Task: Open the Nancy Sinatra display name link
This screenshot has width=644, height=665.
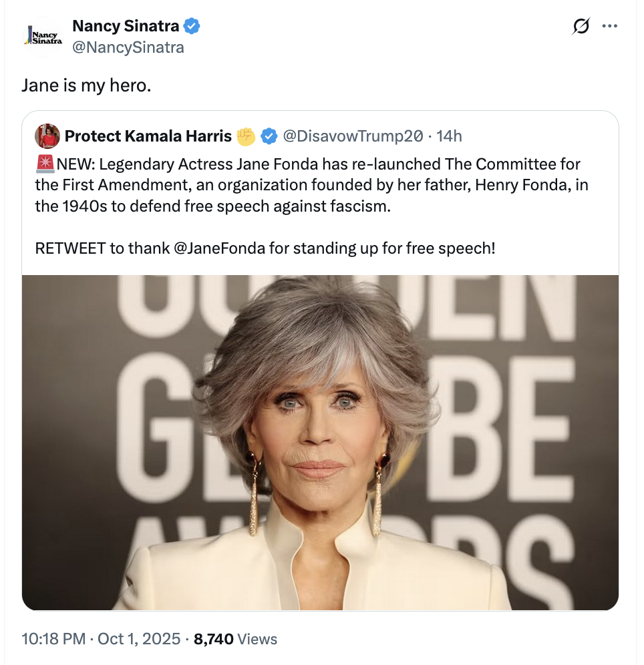Action: point(126,27)
